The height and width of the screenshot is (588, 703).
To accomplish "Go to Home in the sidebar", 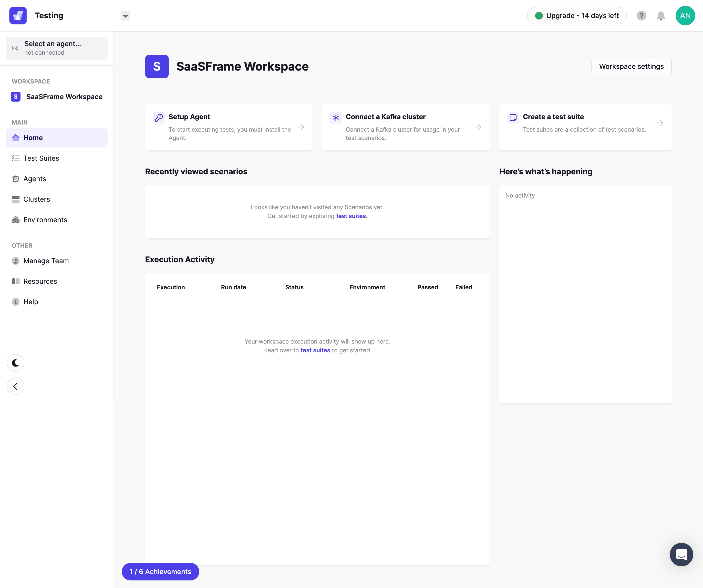I will pos(57,138).
